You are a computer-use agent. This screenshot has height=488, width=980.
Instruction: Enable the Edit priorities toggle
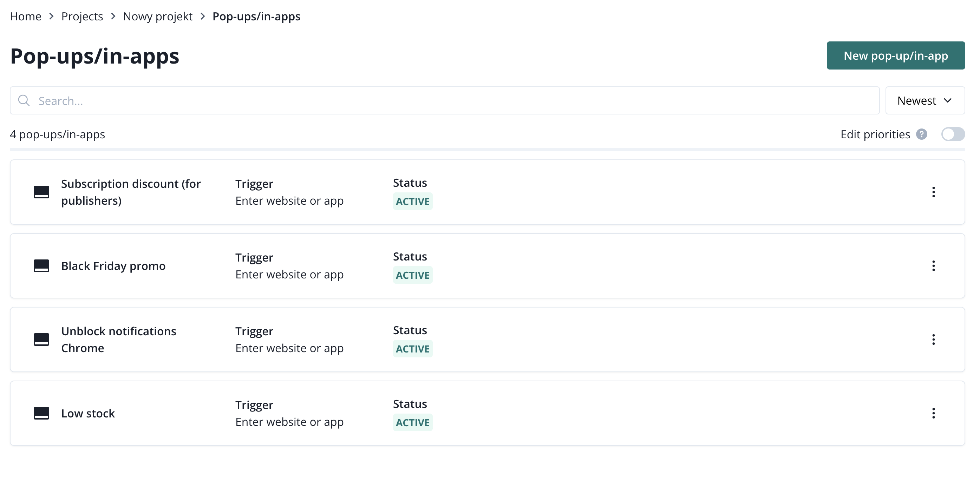point(952,134)
